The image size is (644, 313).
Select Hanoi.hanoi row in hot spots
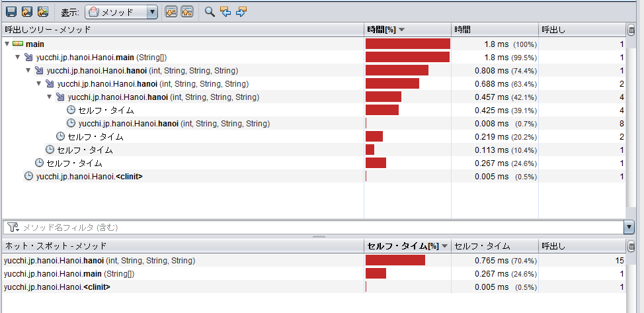pyautogui.click(x=93, y=260)
